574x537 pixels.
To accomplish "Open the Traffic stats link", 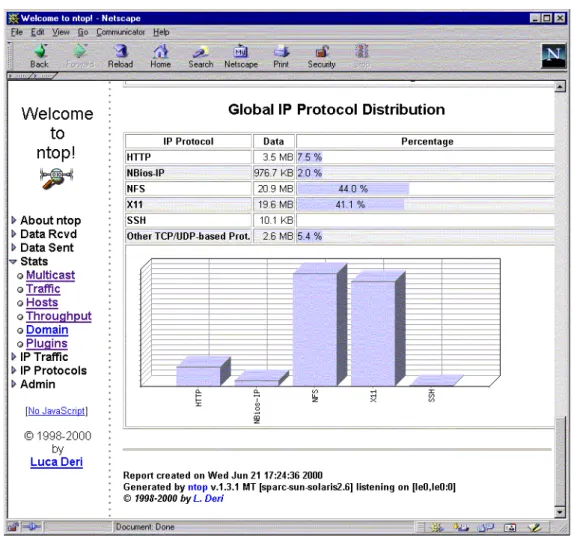I will tap(43, 288).
